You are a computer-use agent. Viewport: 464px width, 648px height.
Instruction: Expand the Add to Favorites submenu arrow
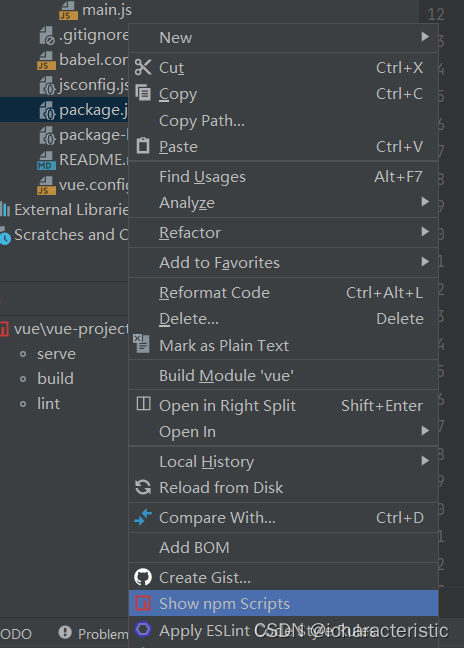[x=425, y=262]
